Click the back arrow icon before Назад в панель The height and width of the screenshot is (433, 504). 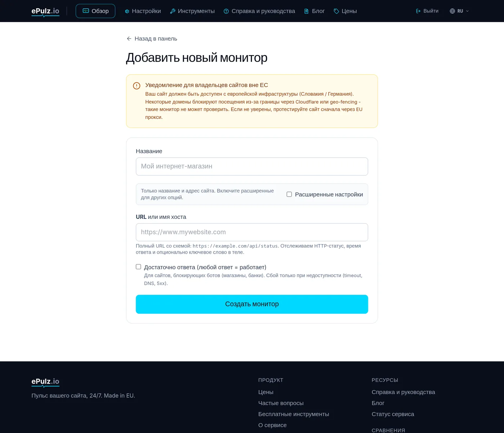[x=129, y=39]
